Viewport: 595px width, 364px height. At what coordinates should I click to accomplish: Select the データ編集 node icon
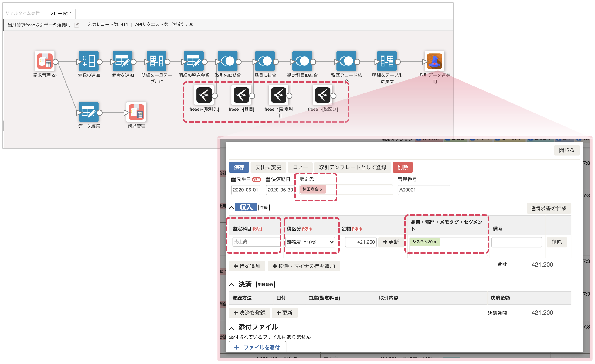(89, 112)
